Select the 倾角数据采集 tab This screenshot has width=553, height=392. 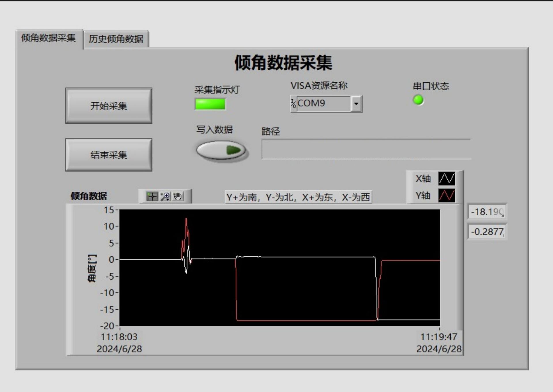48,38
